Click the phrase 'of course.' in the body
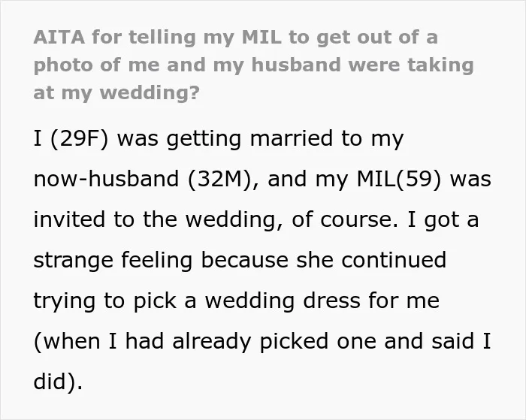The width and height of the screenshot is (526, 420). (x=345, y=219)
